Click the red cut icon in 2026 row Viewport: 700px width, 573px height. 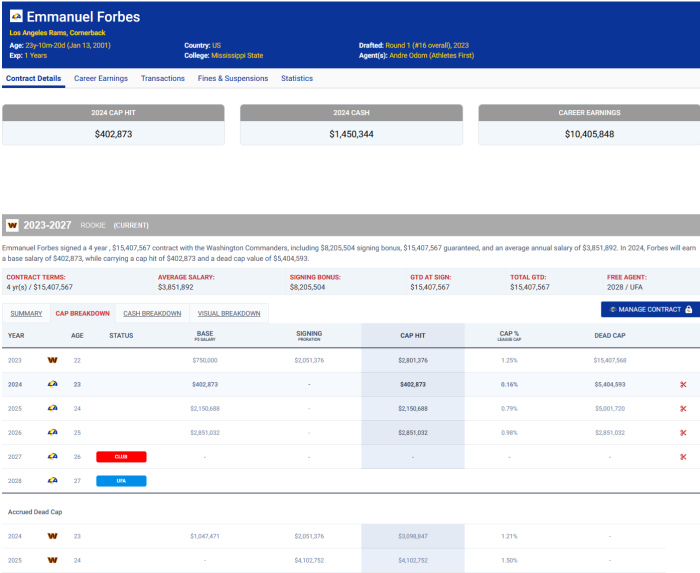(x=683, y=432)
